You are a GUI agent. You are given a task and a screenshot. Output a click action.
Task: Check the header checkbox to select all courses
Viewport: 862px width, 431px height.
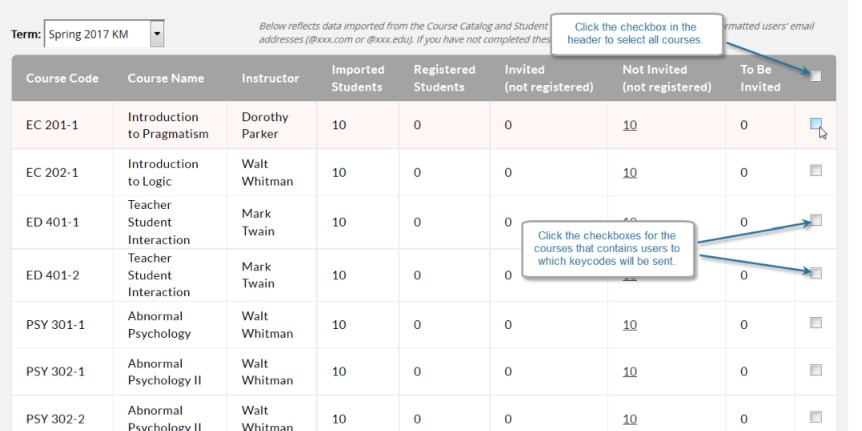coord(816,76)
